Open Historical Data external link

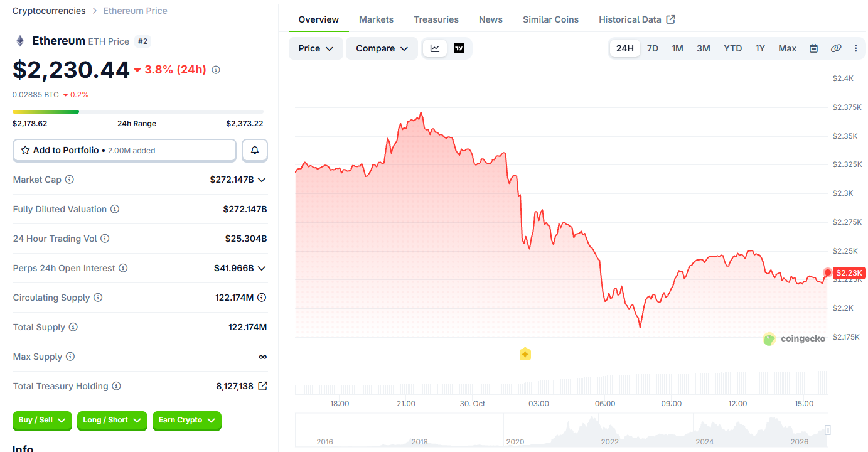click(637, 19)
